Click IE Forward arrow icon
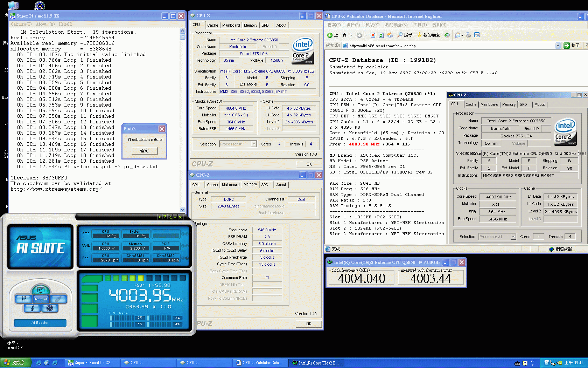The width and height of the screenshot is (588, 368). pos(359,35)
